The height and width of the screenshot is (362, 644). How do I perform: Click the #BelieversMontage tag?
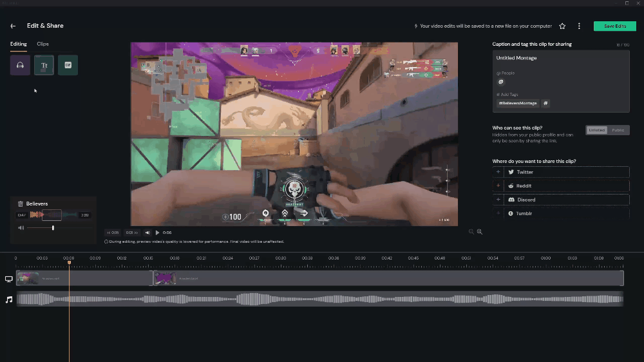tap(518, 104)
